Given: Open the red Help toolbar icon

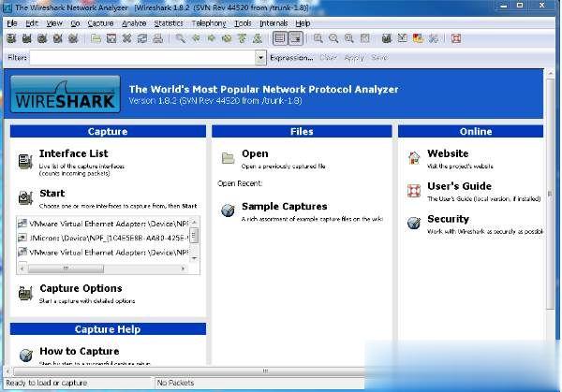Looking at the screenshot, I should click(x=456, y=38).
